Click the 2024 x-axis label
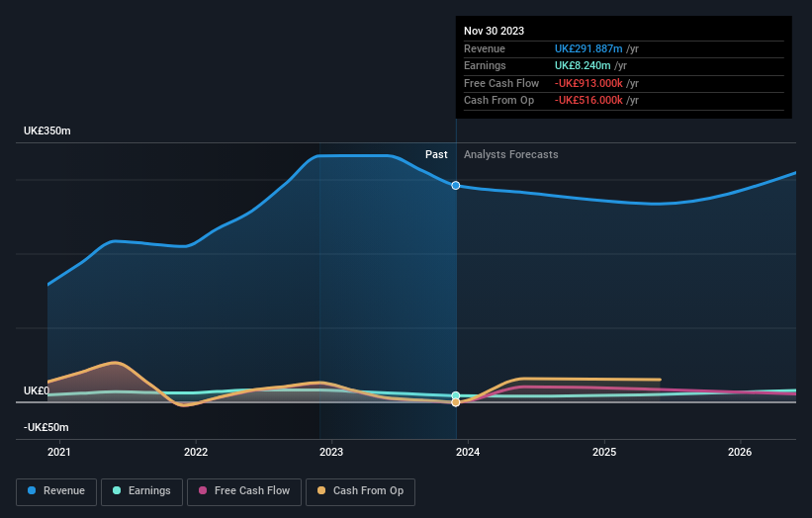Viewport: 812px width, 518px height. (468, 452)
